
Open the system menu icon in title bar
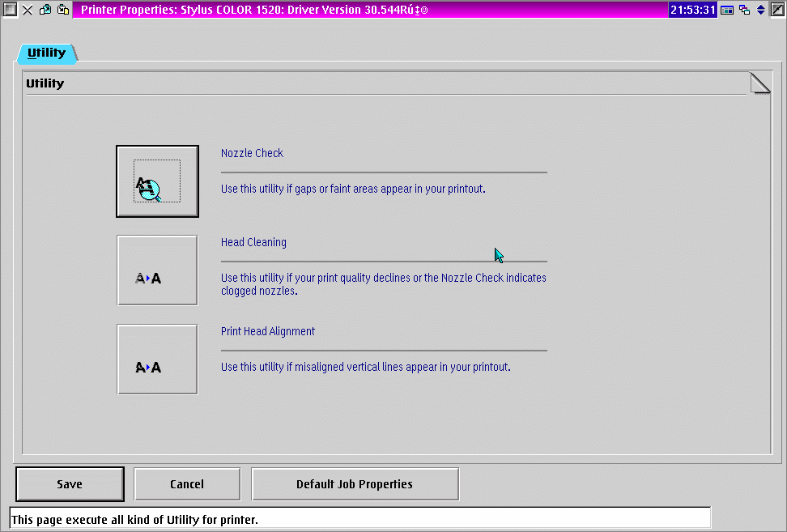[10, 10]
